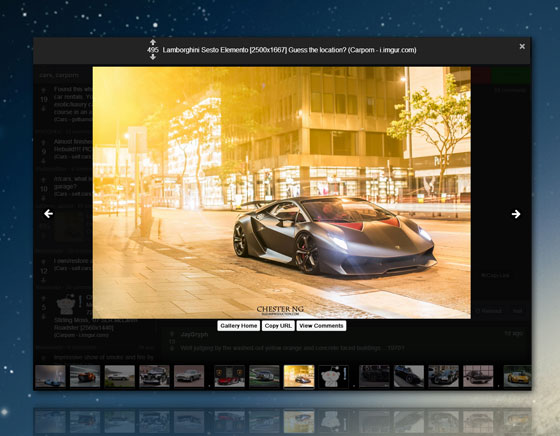Select the highlighted yellow street scene thumbnail
The width and height of the screenshot is (560, 436).
299,376
